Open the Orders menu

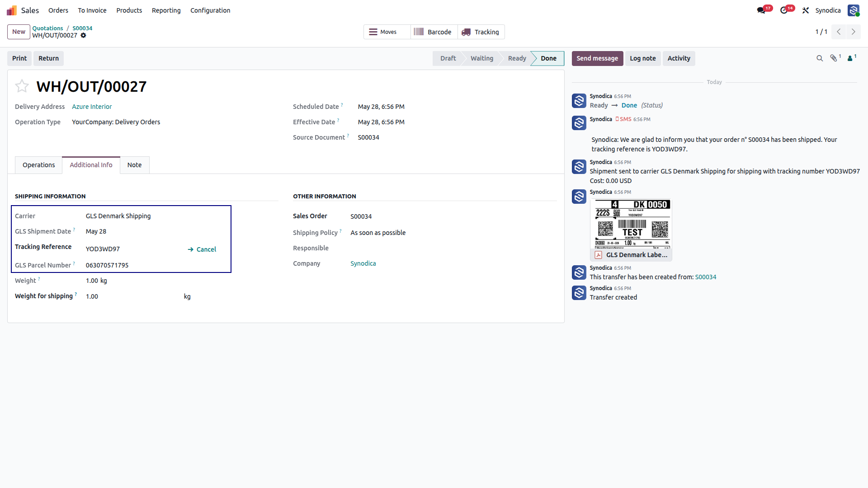pos(58,10)
